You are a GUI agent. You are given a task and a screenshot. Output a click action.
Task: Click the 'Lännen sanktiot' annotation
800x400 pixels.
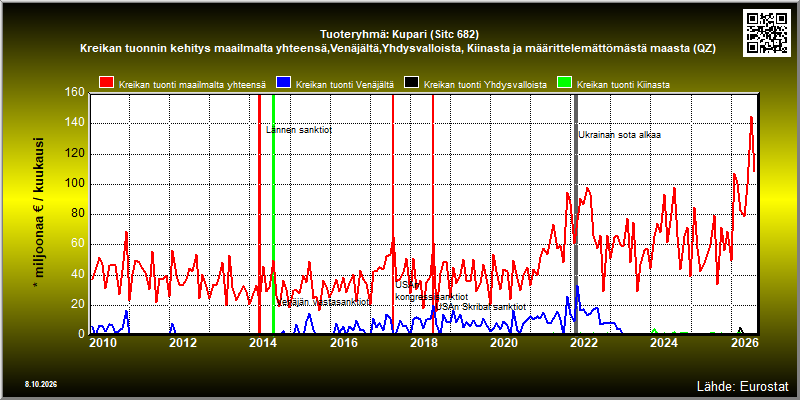299,130
